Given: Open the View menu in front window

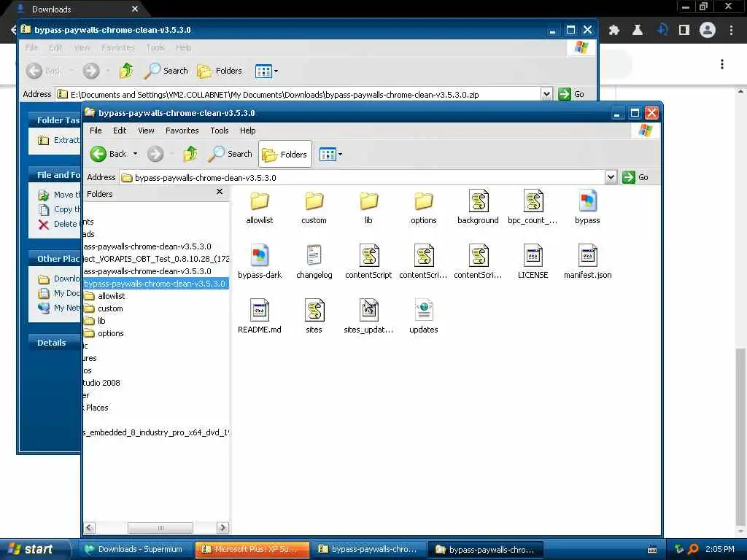Looking at the screenshot, I should click(146, 131).
